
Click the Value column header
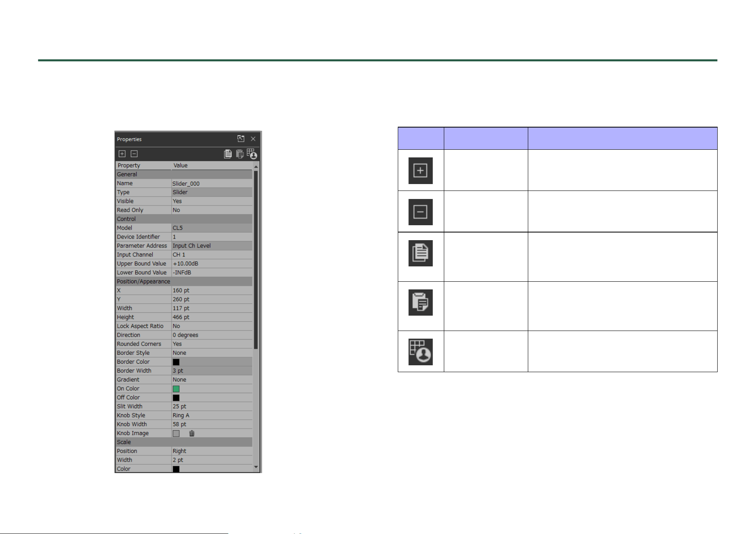[212, 165]
